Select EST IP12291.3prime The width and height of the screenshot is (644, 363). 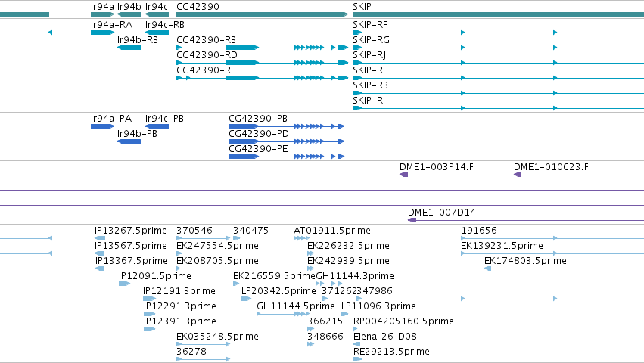pos(150,314)
